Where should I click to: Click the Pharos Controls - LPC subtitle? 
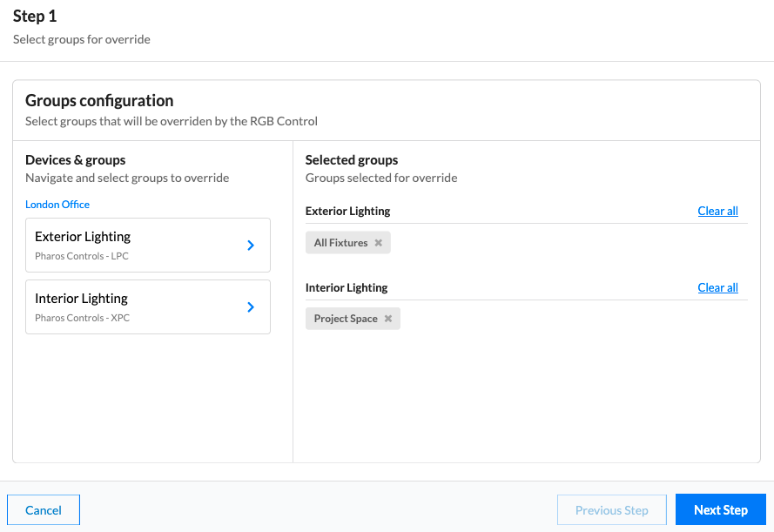point(82,256)
